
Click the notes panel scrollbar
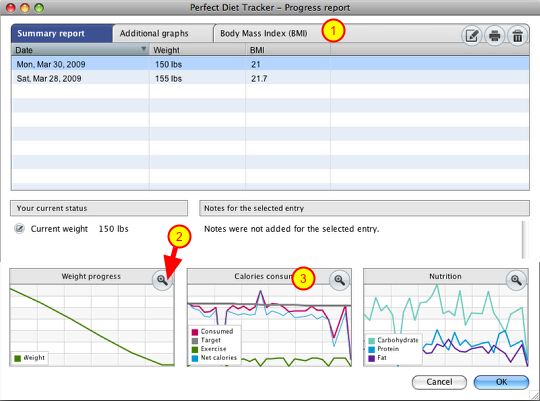[525, 240]
